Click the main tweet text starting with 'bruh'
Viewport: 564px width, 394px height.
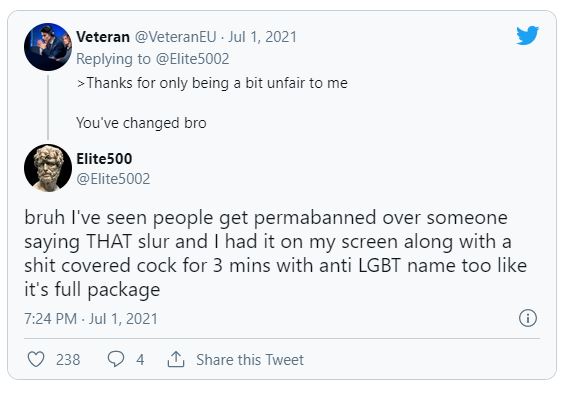point(276,254)
